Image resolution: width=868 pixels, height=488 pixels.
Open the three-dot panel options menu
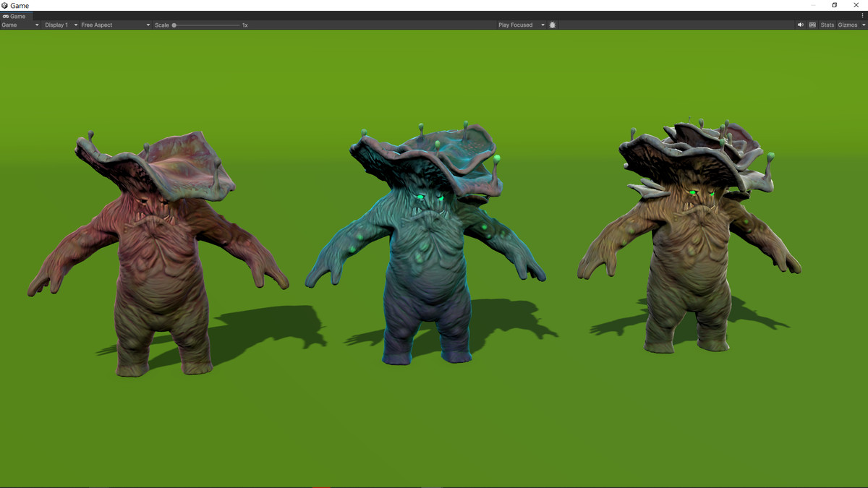pos(863,16)
